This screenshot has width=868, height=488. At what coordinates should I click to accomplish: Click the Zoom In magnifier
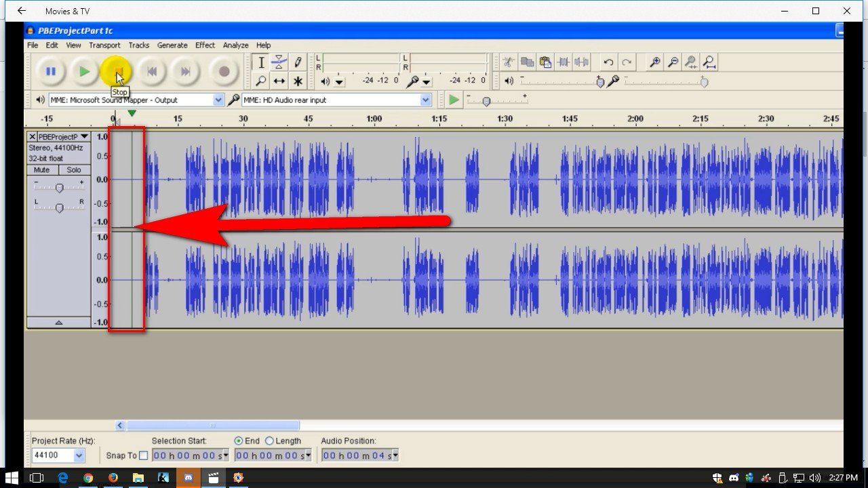pos(655,62)
